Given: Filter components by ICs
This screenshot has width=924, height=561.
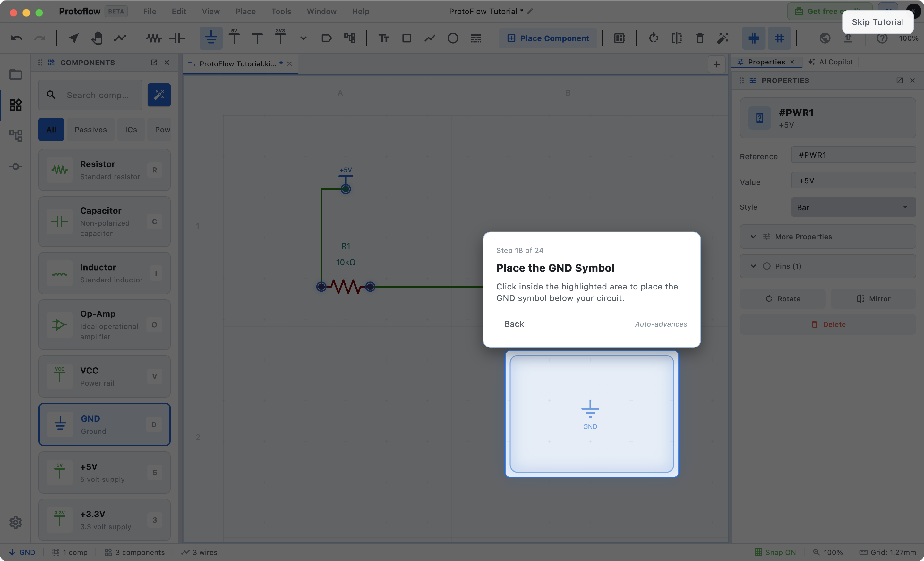Looking at the screenshot, I should coord(131,129).
